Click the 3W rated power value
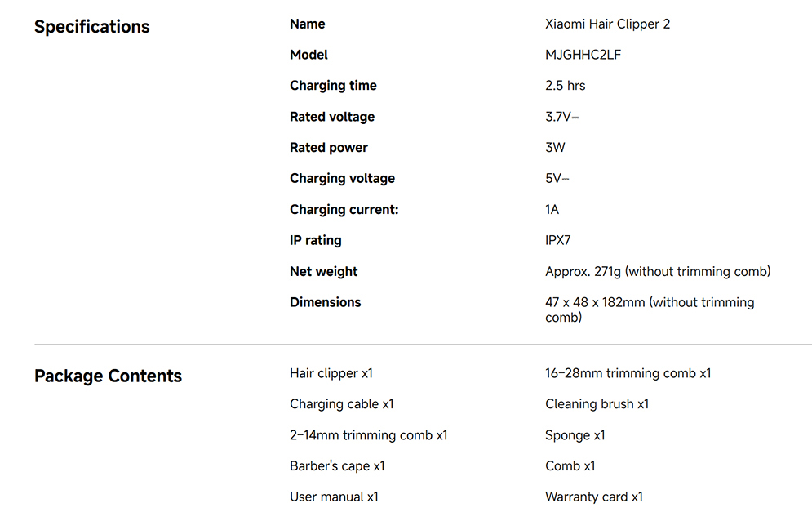This screenshot has height=521, width=812. tap(555, 148)
